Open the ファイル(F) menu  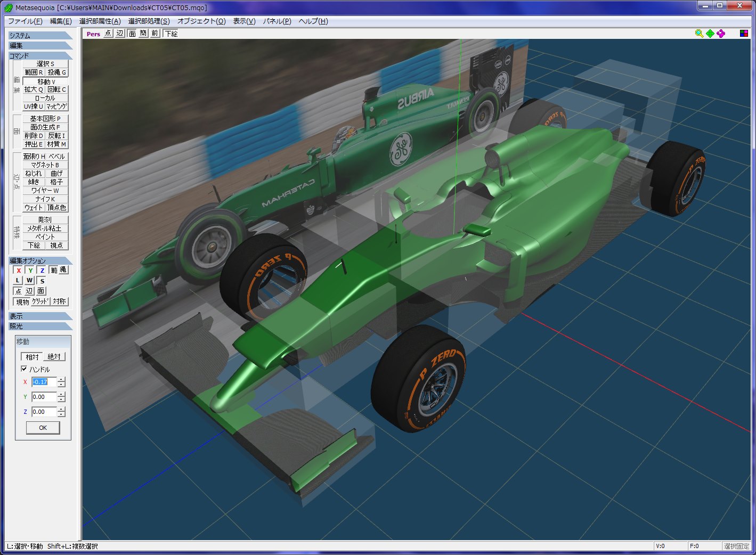pos(25,21)
